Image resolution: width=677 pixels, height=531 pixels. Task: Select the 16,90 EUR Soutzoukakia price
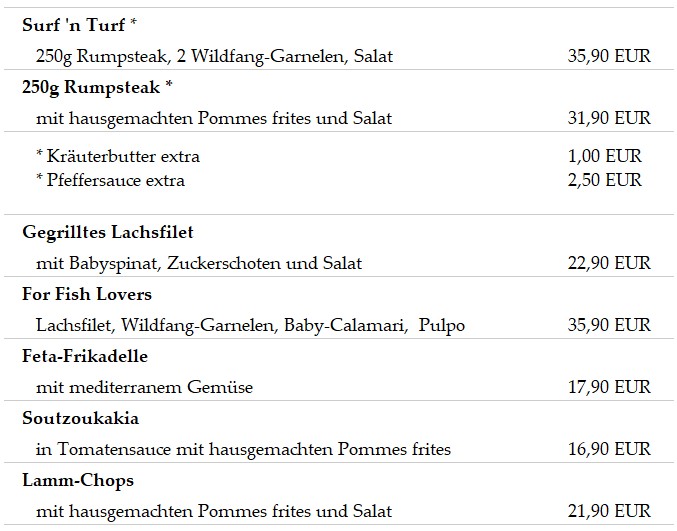click(x=609, y=449)
